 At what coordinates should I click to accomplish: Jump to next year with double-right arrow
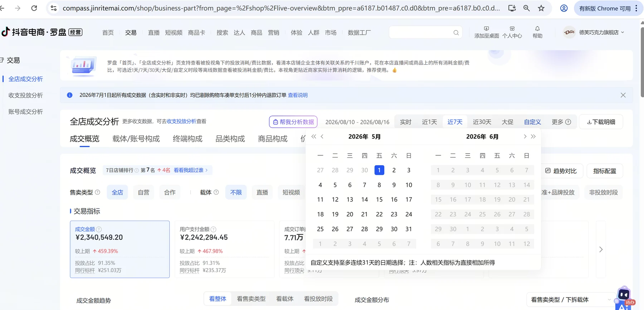[x=533, y=137]
